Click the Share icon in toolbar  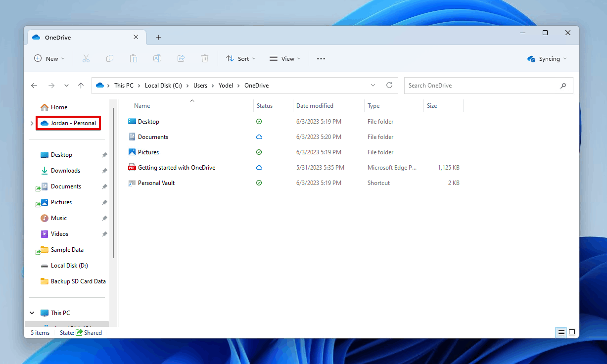181,58
